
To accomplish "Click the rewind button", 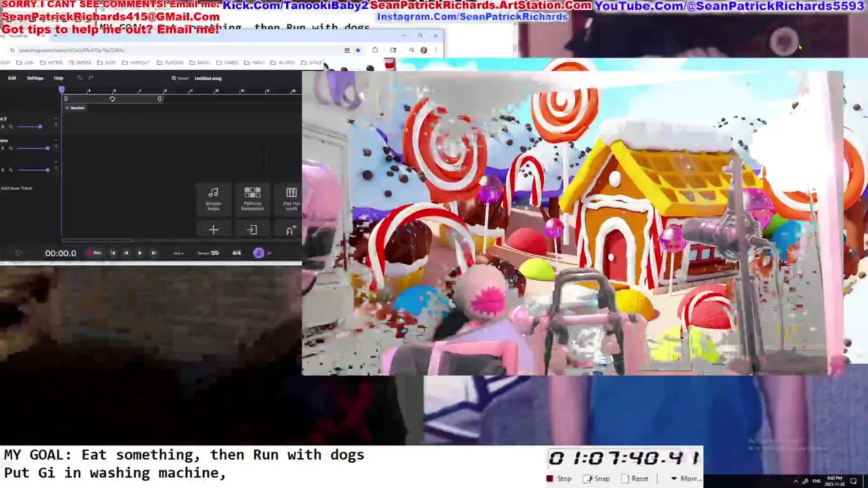I will pyautogui.click(x=125, y=253).
